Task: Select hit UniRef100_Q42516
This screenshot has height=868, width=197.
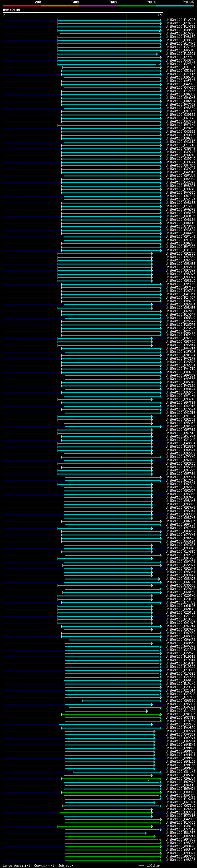Action: [x=180, y=413]
